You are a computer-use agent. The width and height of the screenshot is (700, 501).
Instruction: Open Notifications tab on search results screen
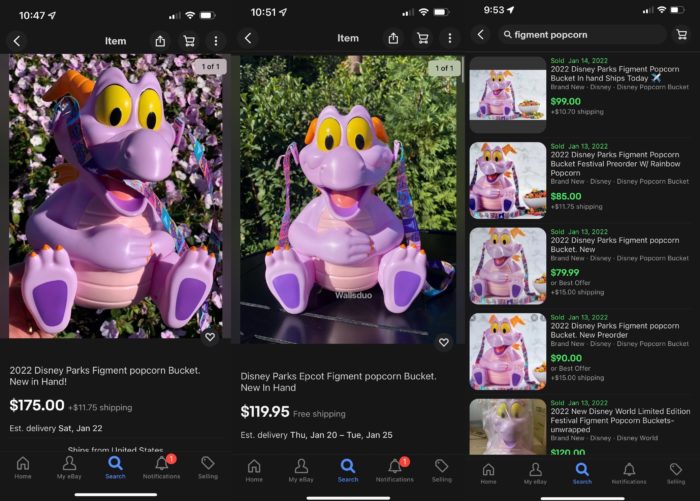click(x=629, y=473)
